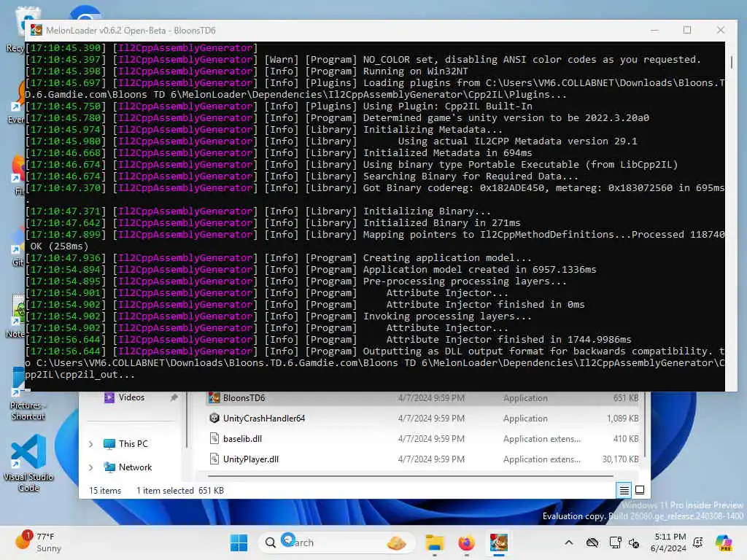
Task: Click Application type of UnityCrashHandler64
Action: [525, 418]
